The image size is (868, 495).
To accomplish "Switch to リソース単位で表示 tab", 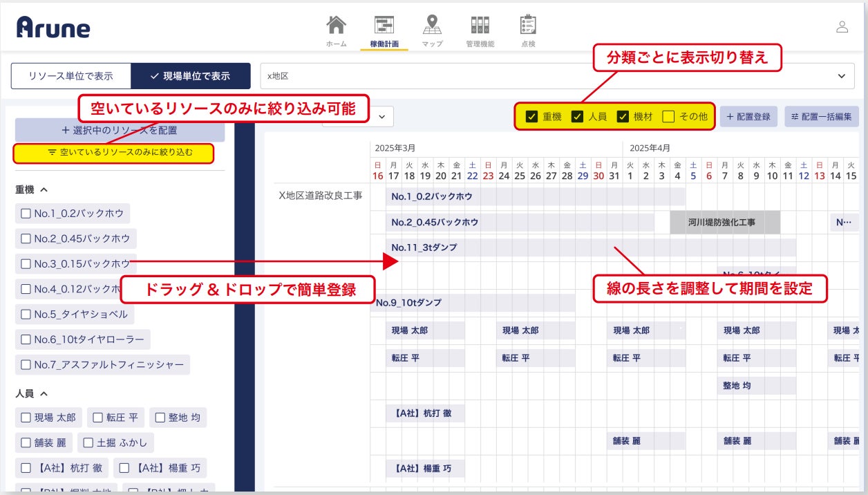I will [x=70, y=76].
